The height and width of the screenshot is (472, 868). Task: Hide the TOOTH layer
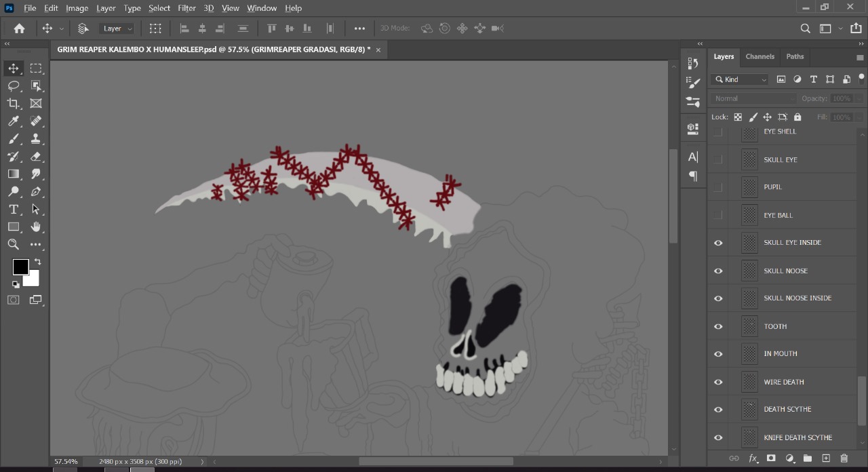tap(718, 326)
